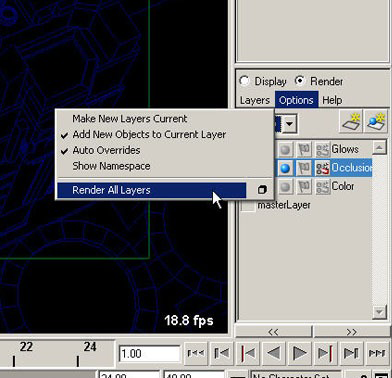
Task: Click flag icon on Color layer
Action: [x=304, y=186]
